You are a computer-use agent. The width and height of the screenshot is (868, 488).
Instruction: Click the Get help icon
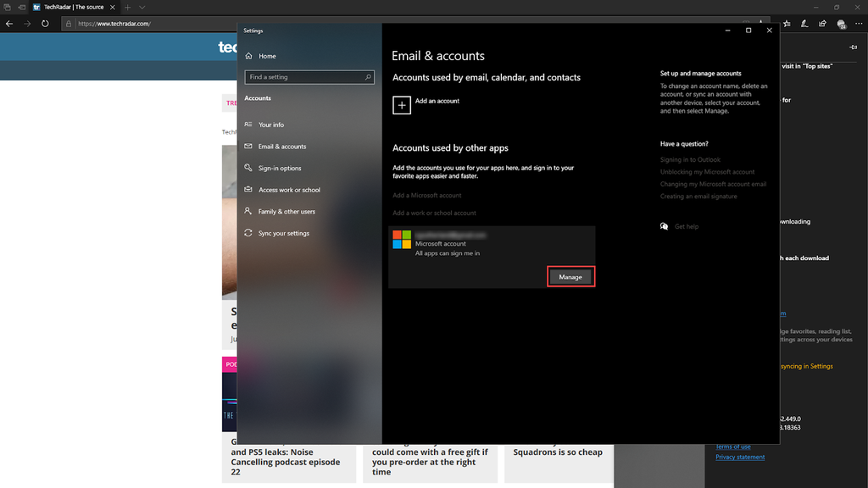tap(665, 226)
